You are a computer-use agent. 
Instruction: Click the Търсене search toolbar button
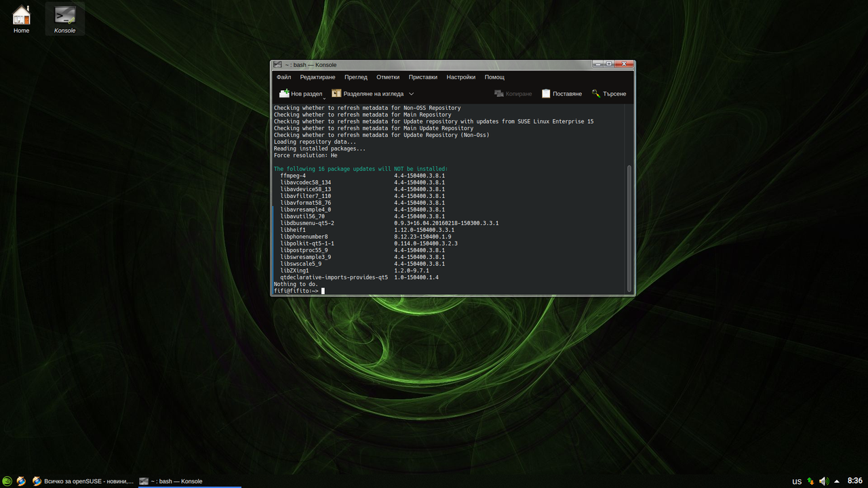[609, 94]
